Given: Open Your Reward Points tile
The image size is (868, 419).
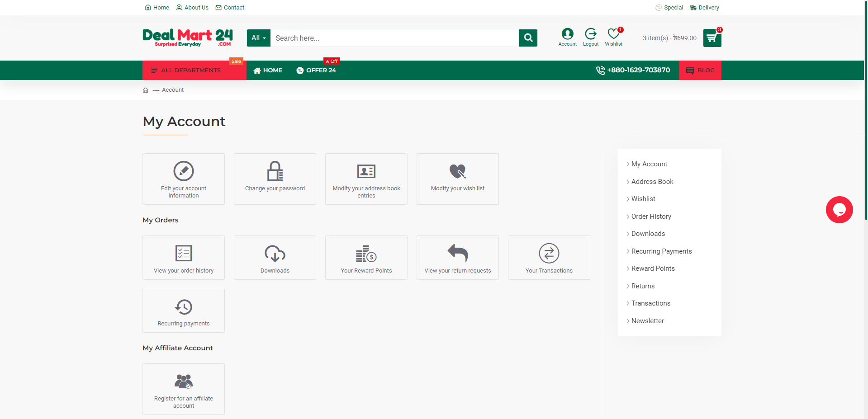Looking at the screenshot, I should pyautogui.click(x=366, y=258).
